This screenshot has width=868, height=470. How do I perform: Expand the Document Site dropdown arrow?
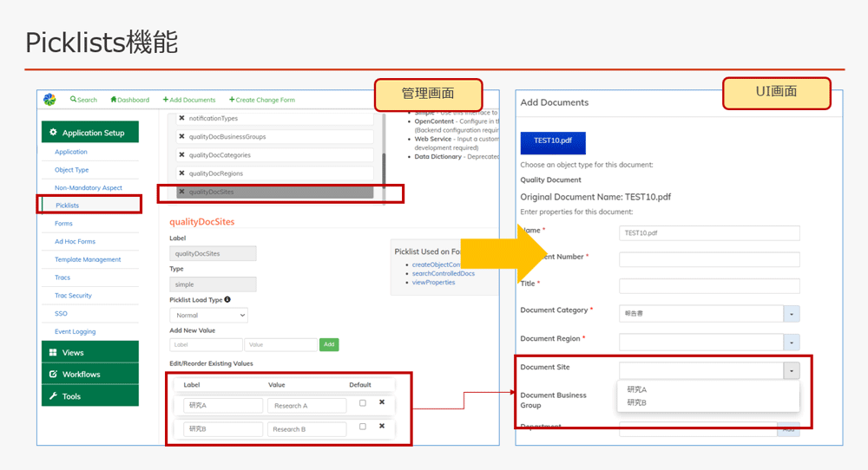tap(792, 371)
